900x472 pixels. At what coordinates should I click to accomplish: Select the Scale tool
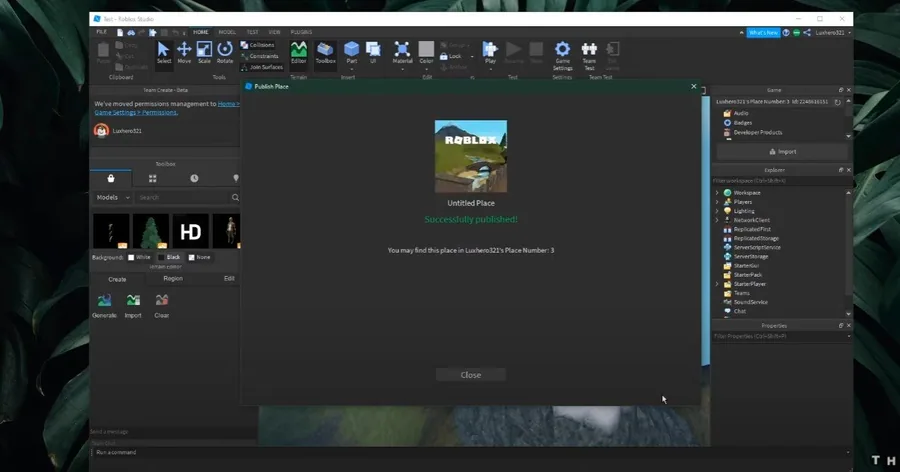tap(204, 53)
